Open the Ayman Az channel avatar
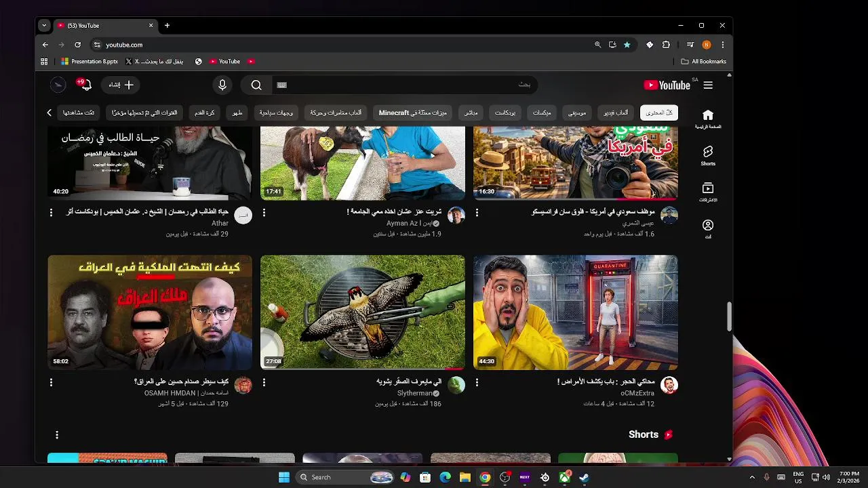 click(x=456, y=216)
